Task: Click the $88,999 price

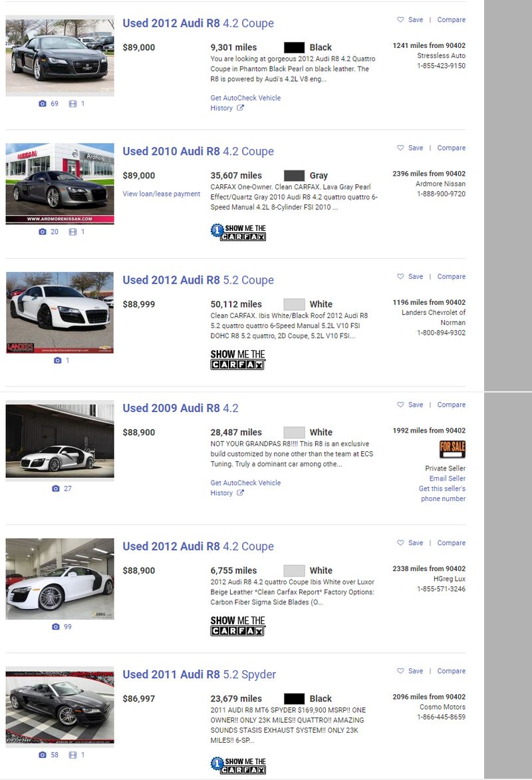Action: 139,304
